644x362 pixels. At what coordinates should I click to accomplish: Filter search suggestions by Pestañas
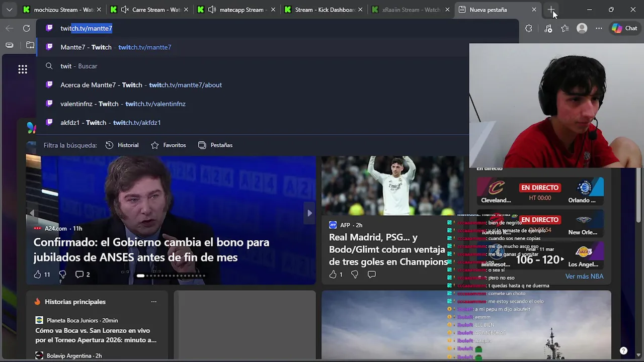tap(215, 145)
